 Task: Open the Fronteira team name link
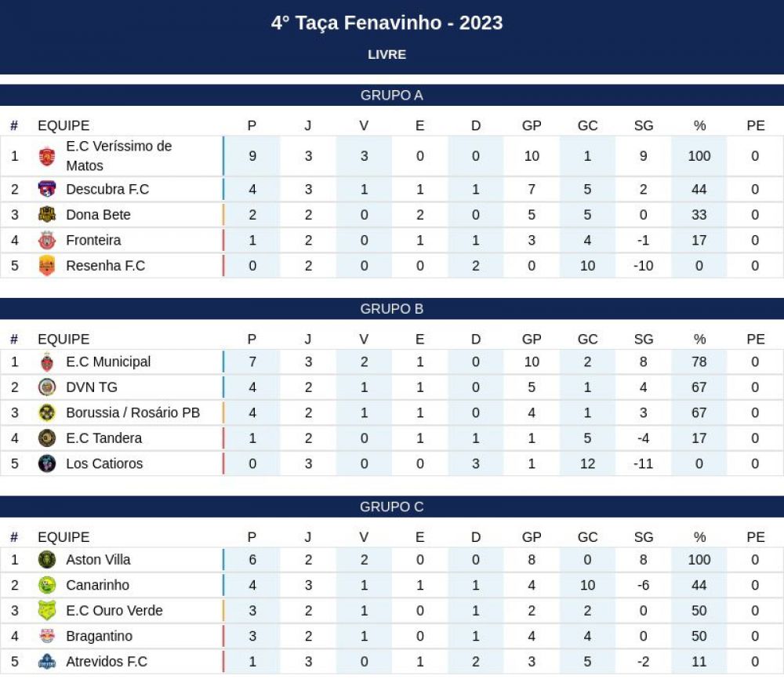coord(93,240)
